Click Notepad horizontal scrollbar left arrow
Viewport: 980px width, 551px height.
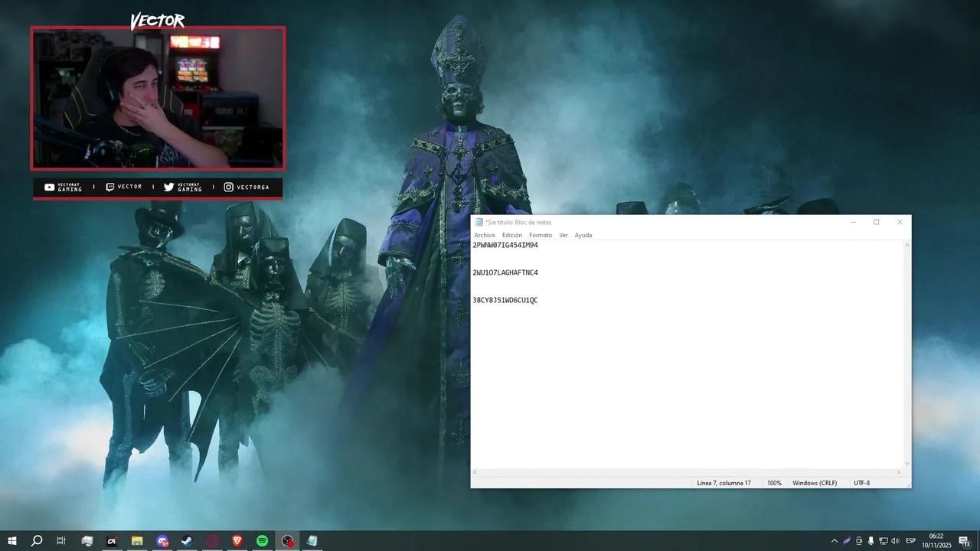pyautogui.click(x=475, y=472)
